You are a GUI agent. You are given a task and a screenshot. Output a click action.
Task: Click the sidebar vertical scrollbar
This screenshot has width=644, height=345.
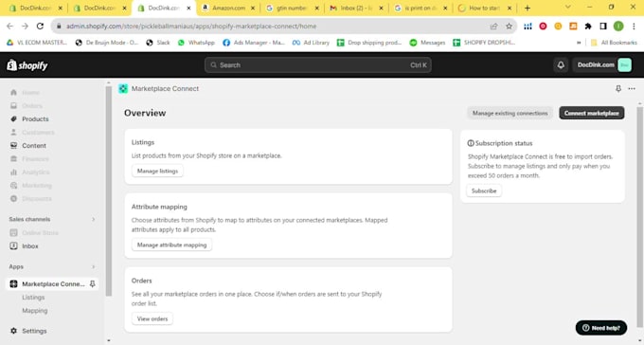tap(109, 191)
